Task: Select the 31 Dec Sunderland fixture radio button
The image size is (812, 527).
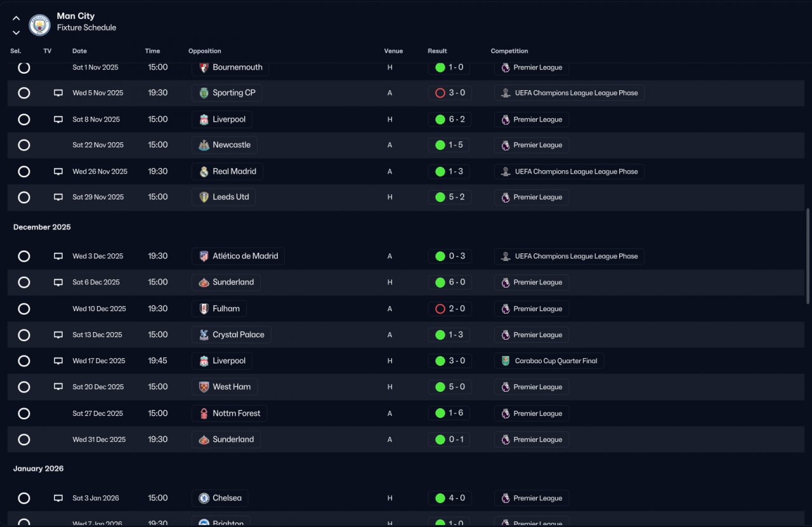Action: click(x=24, y=439)
